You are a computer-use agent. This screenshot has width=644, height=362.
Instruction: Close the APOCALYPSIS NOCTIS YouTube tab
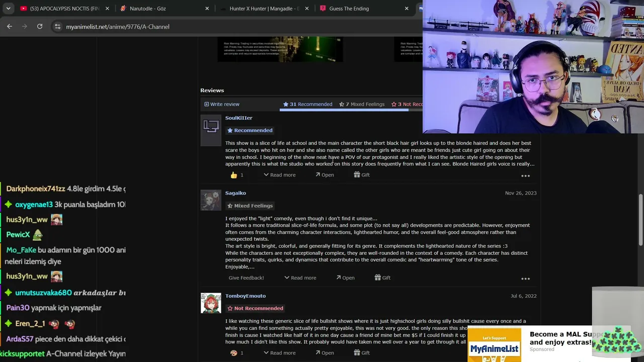point(107,9)
